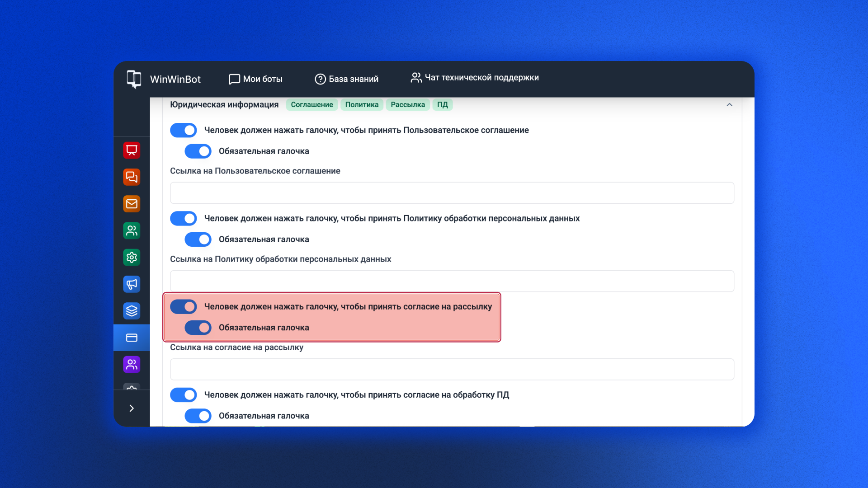Screen dimensions: 868x488
Task: Open the green gear settings sidebar icon
Action: click(132, 258)
